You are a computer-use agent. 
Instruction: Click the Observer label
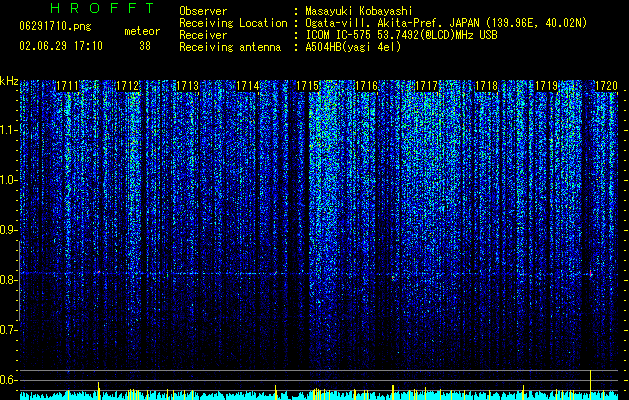[x=203, y=11]
